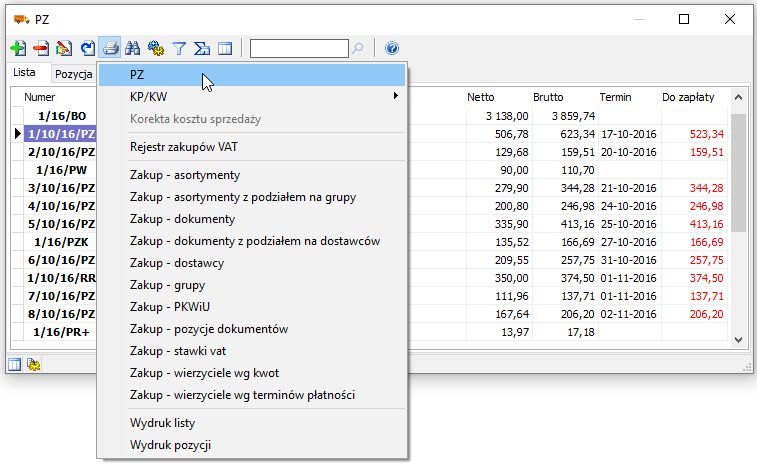Click the scrollbar down arrow
The height and width of the screenshot is (465, 757).
[x=738, y=339]
